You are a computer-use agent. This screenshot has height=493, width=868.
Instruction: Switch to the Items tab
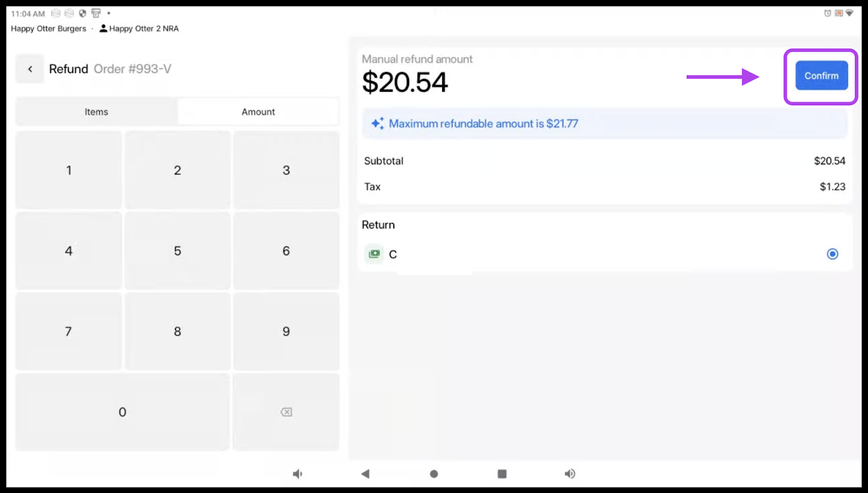[96, 112]
